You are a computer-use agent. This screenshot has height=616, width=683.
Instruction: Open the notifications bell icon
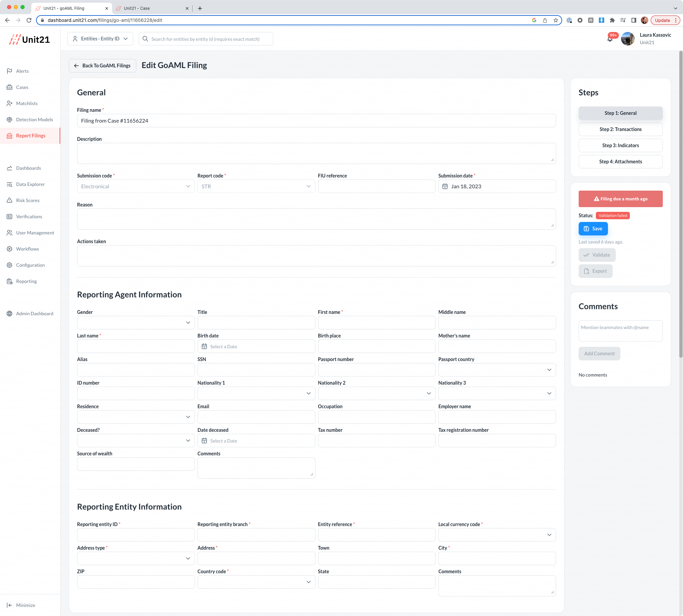[610, 39]
